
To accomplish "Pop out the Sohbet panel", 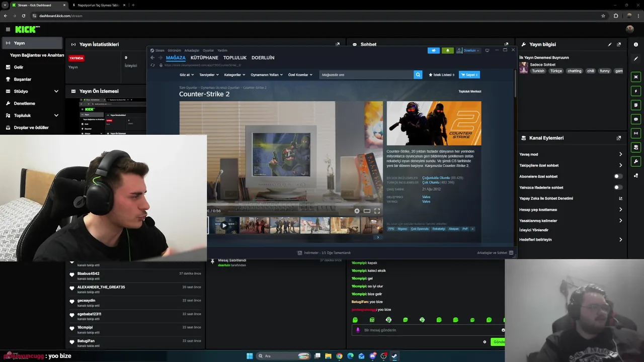I will coord(506,44).
